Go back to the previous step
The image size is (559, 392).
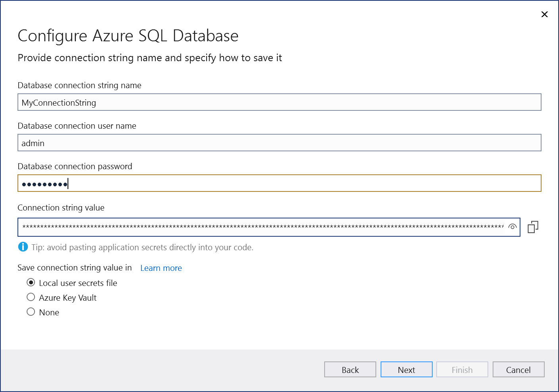[x=350, y=369]
